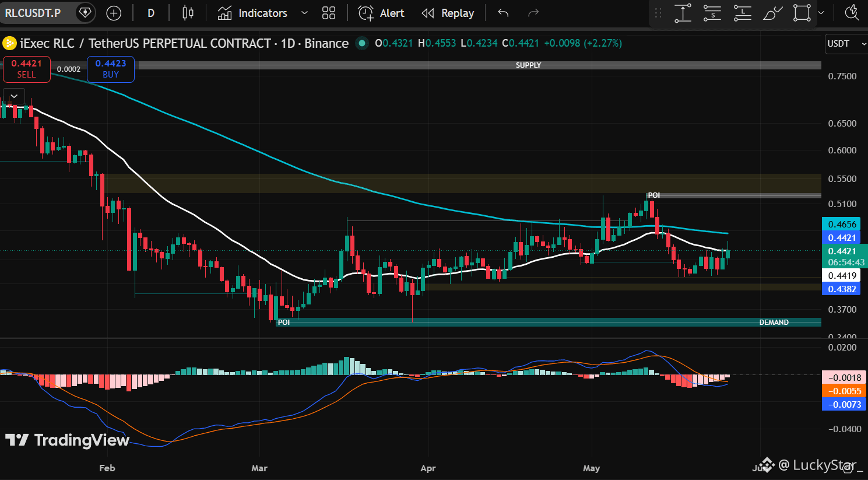The height and width of the screenshot is (480, 868).
Task: Select the rectangle drawing tool
Action: point(802,13)
